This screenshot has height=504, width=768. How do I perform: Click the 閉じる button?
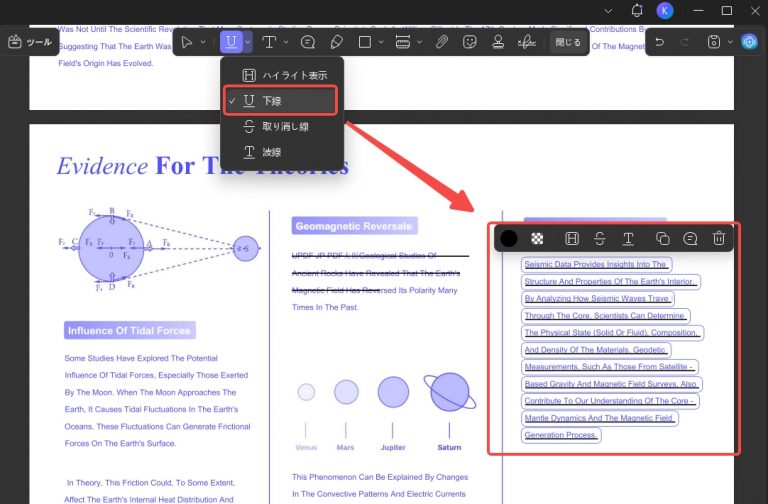point(568,42)
